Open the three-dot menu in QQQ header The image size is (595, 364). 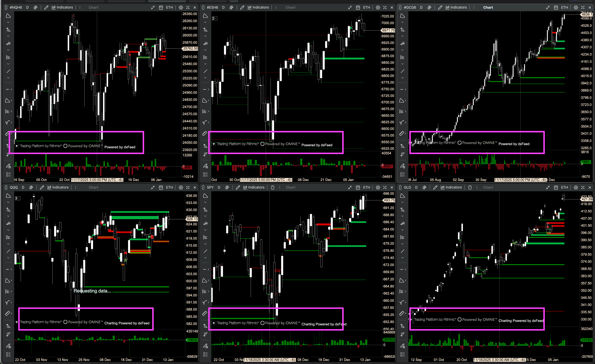coord(76,187)
